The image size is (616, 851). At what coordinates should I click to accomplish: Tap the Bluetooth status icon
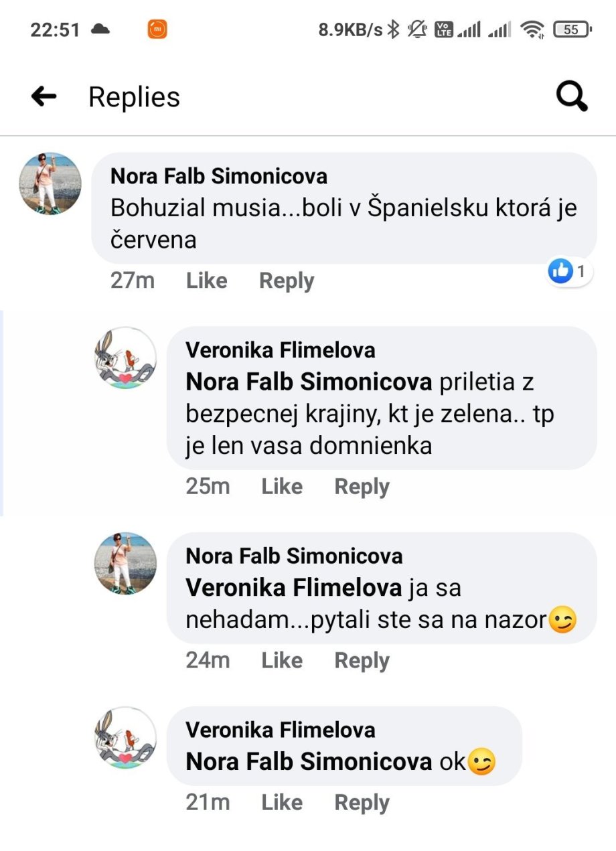point(394,29)
